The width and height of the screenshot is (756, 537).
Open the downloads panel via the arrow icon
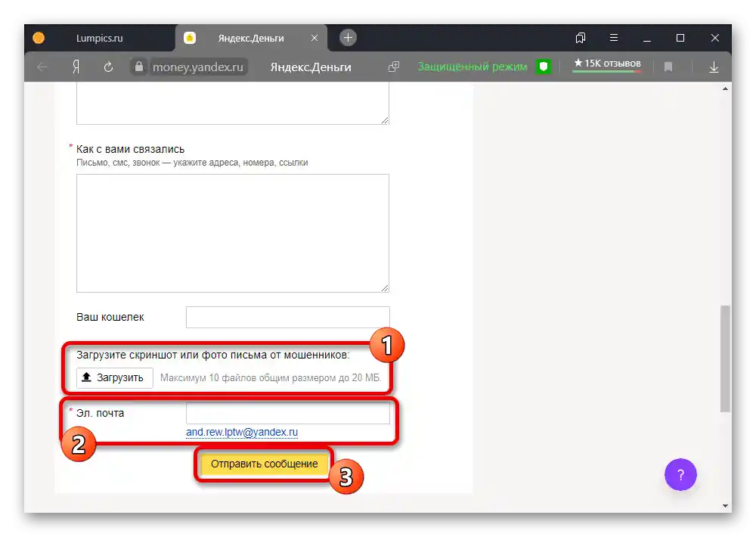point(714,67)
